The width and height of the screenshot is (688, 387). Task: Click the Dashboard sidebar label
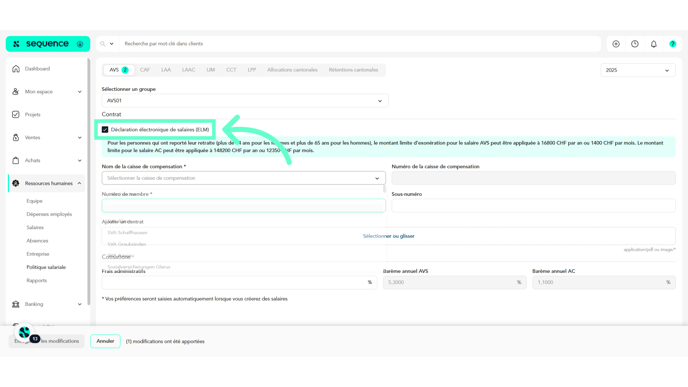[37, 69]
